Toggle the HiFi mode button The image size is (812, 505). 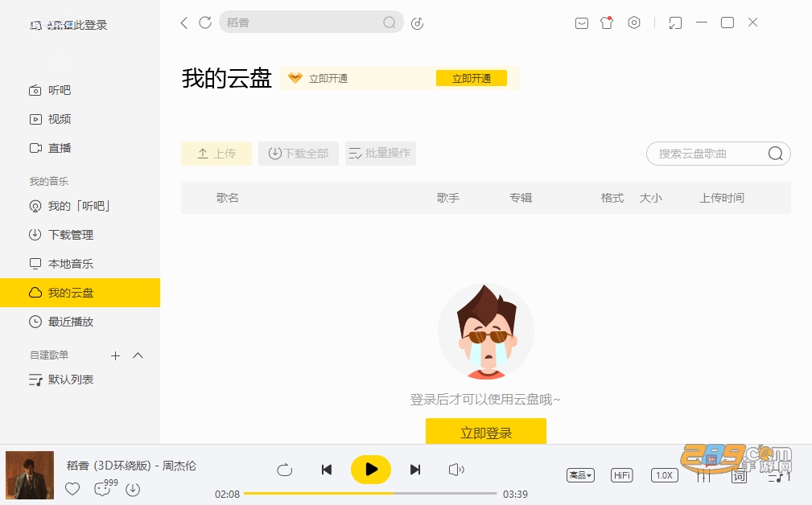[x=621, y=475]
